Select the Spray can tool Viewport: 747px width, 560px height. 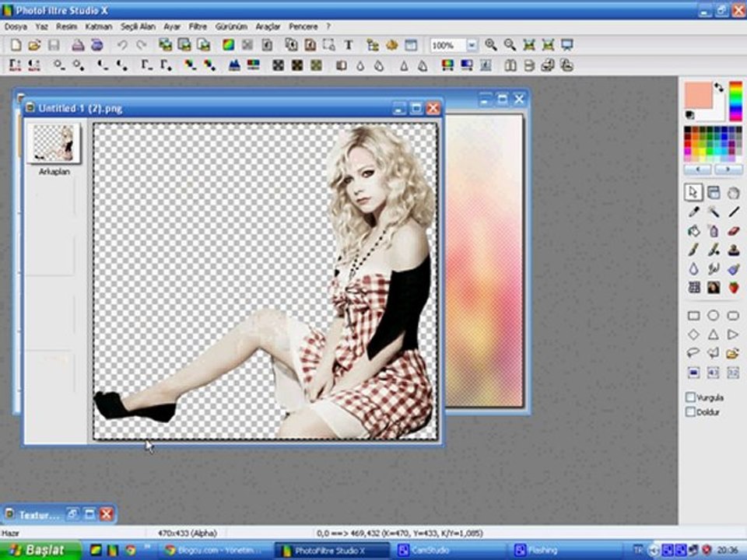coord(714,231)
